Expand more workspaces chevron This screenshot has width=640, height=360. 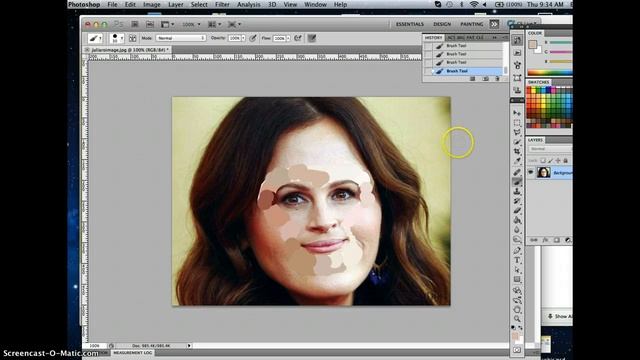[494, 24]
